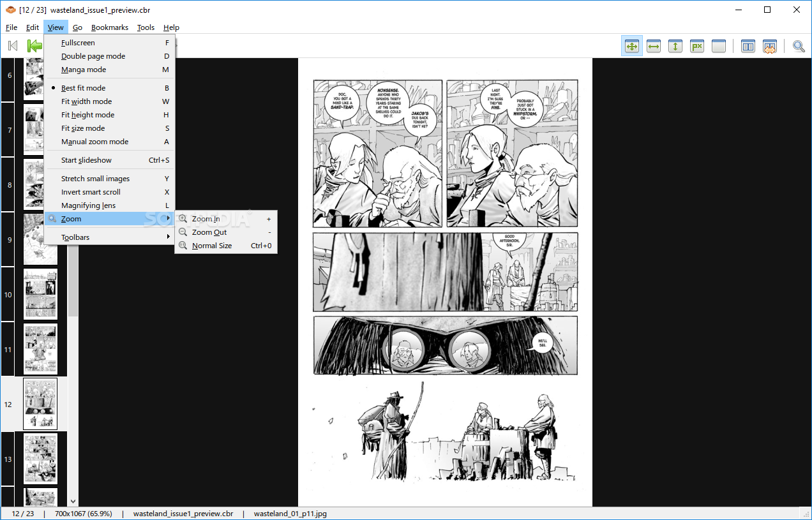Activate the magnifying lens toolbar icon
This screenshot has height=520, width=812.
coord(799,46)
